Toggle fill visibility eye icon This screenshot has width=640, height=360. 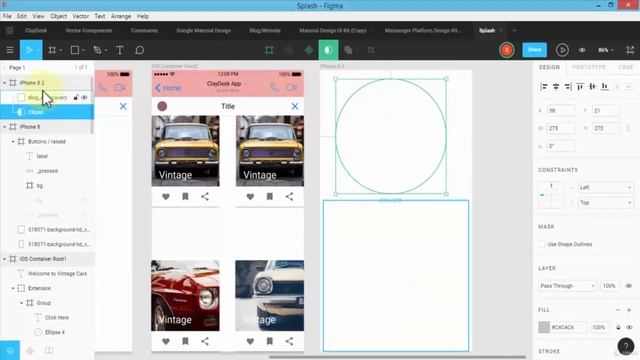pyautogui.click(x=629, y=327)
